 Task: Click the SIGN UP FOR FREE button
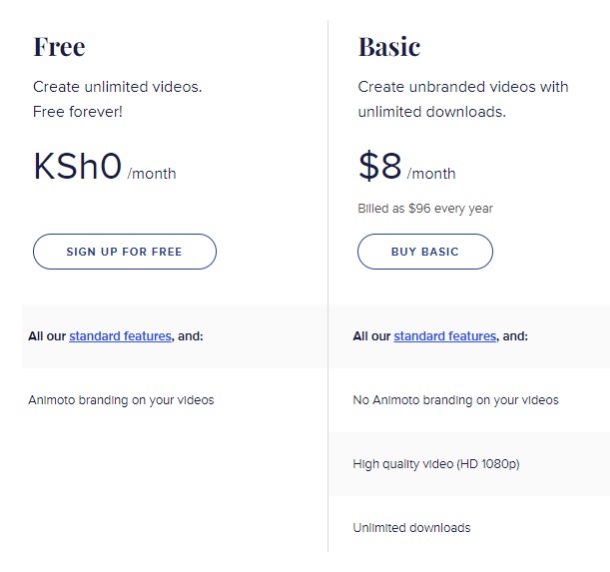125,251
